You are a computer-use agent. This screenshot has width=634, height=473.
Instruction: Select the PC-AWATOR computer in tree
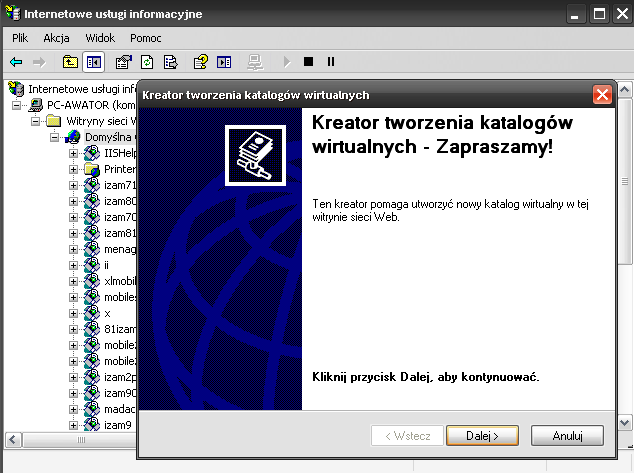[91, 105]
